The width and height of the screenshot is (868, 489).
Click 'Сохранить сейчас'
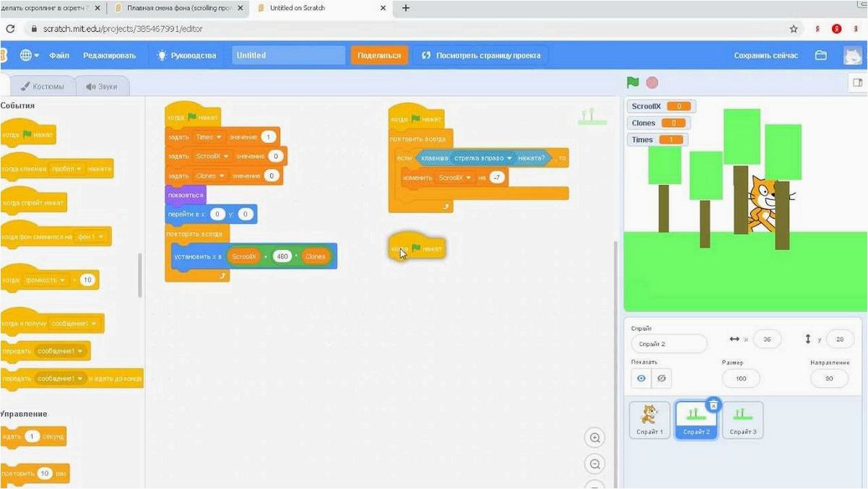tap(766, 56)
